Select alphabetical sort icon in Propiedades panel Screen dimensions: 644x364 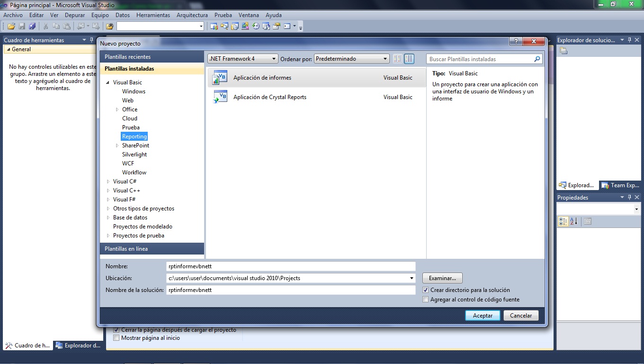[x=573, y=221]
